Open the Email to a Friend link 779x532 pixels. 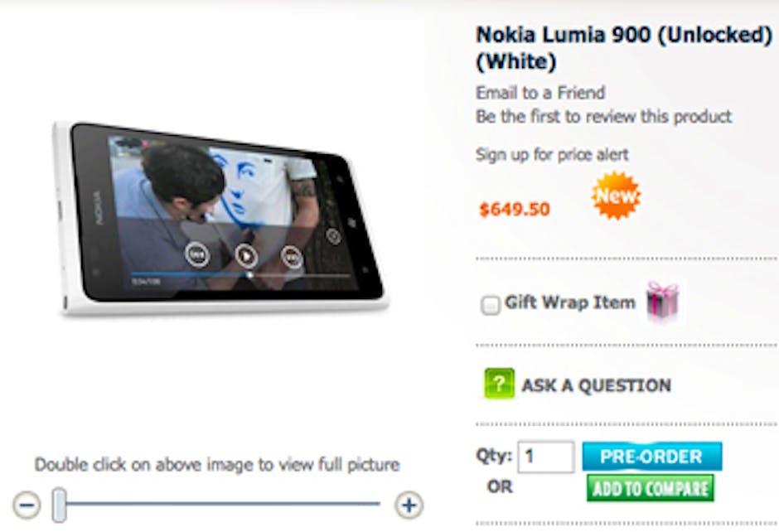(x=540, y=93)
